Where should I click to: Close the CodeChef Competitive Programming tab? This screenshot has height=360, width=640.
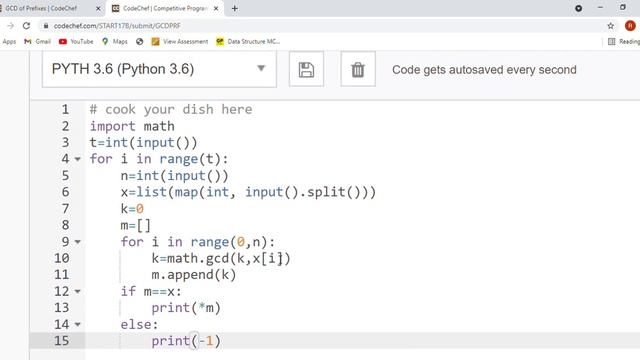216,8
